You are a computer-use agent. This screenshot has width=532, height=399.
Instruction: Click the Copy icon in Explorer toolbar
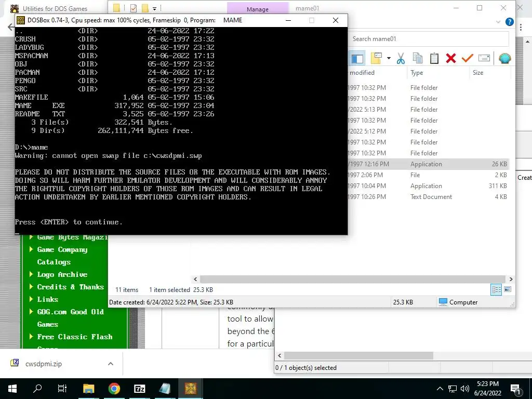click(418, 58)
